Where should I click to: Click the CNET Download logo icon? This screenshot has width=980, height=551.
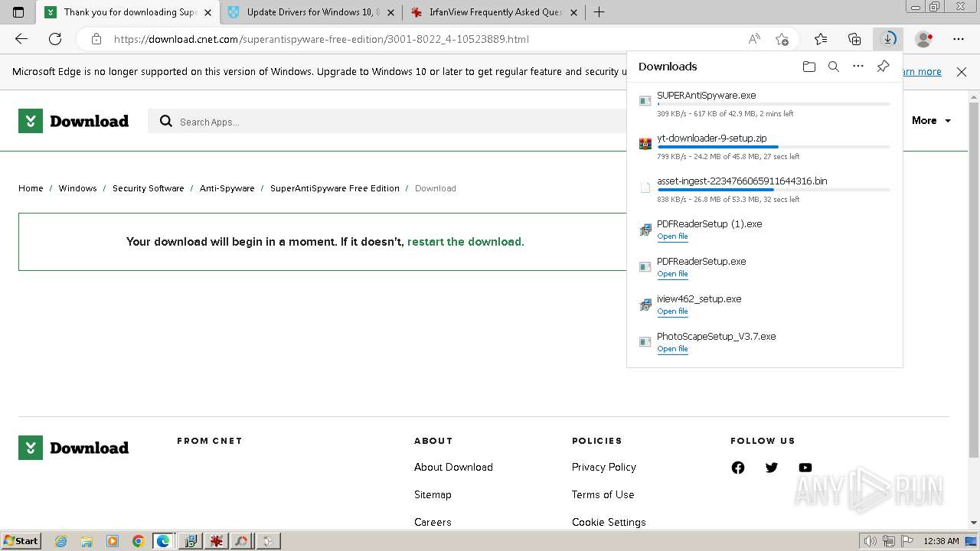[31, 121]
